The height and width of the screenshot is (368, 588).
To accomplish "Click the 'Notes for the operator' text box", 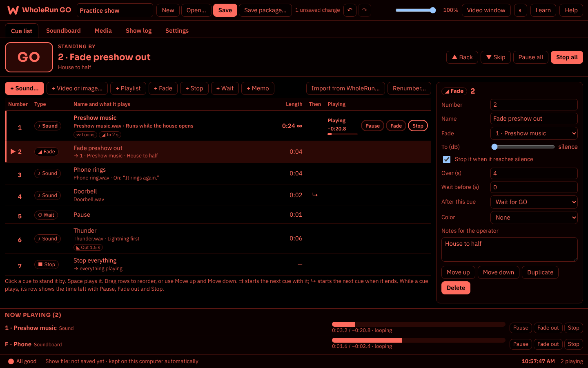I will click(510, 249).
